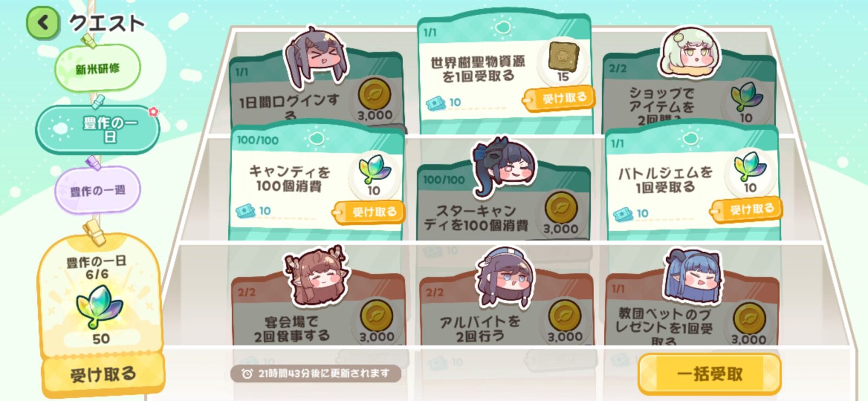Claim the キャンディを100個消費 quest reward via 受け取る

pos(371,212)
